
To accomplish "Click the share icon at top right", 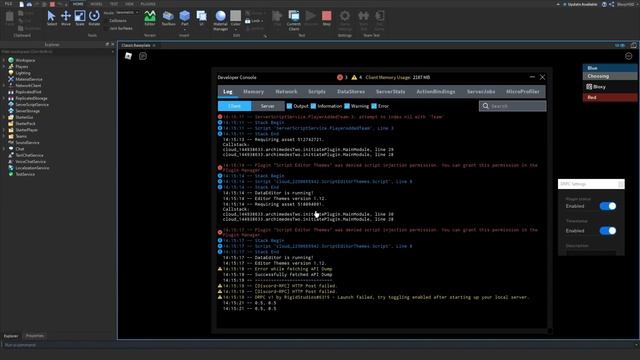I will 611,4.
